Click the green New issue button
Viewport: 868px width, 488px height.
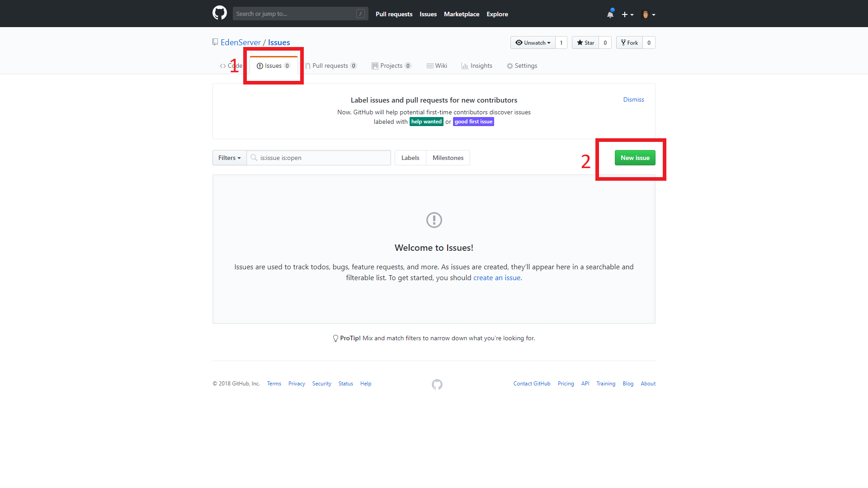pyautogui.click(x=635, y=158)
